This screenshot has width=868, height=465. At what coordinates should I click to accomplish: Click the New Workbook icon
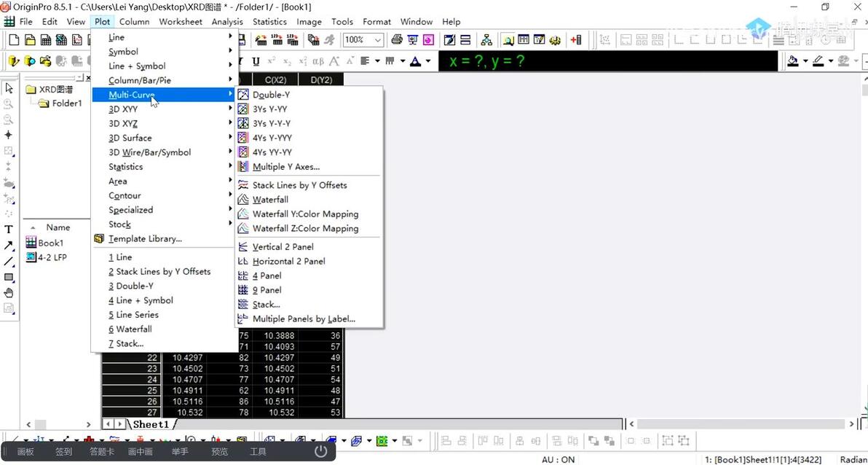click(46, 40)
